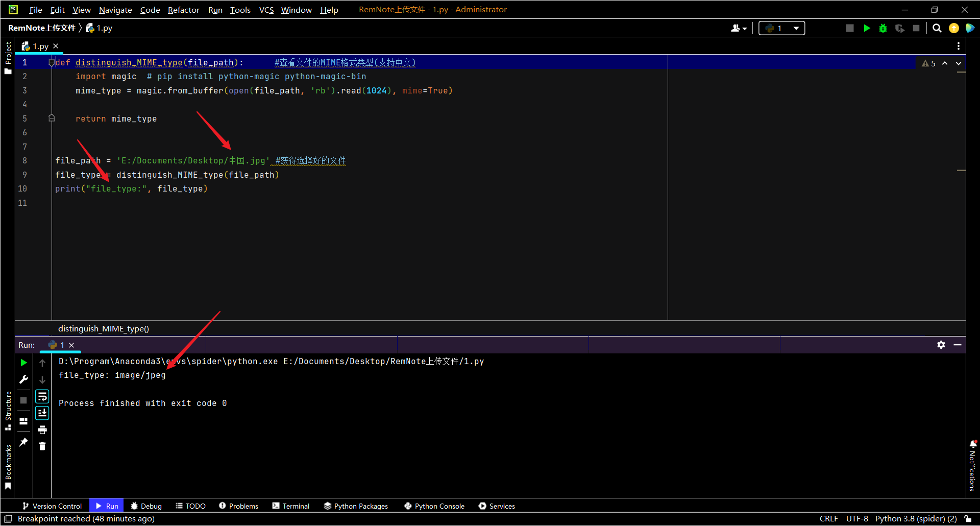Start debugging with the bug icon in the top toolbar
This screenshot has width=980, height=526.
coord(883,28)
